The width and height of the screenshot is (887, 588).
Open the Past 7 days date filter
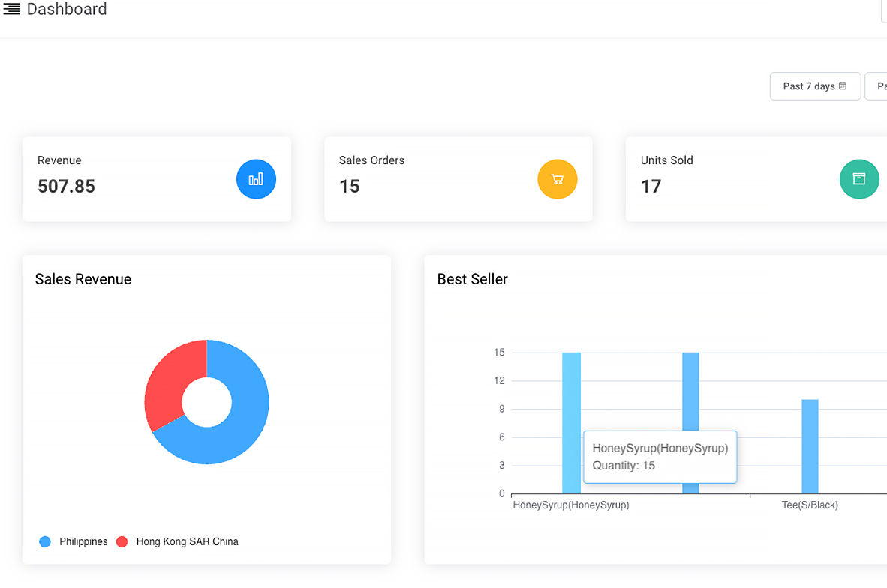coord(815,85)
